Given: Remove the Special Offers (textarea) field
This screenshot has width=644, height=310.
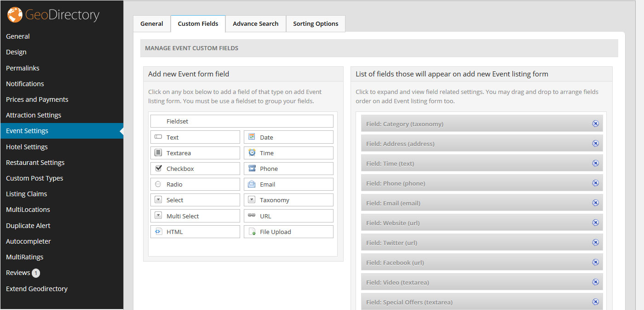Looking at the screenshot, I should pos(595,302).
